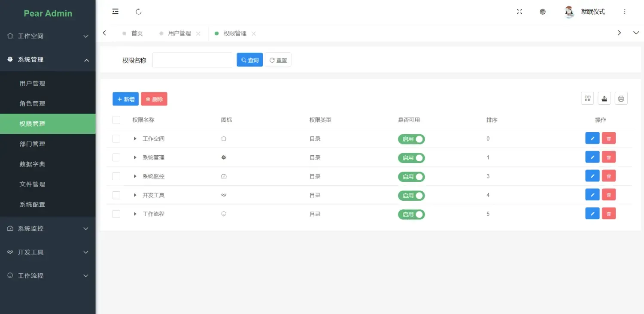Enter fullscreen mode via the expand icon
The width and height of the screenshot is (644, 314).
519,12
